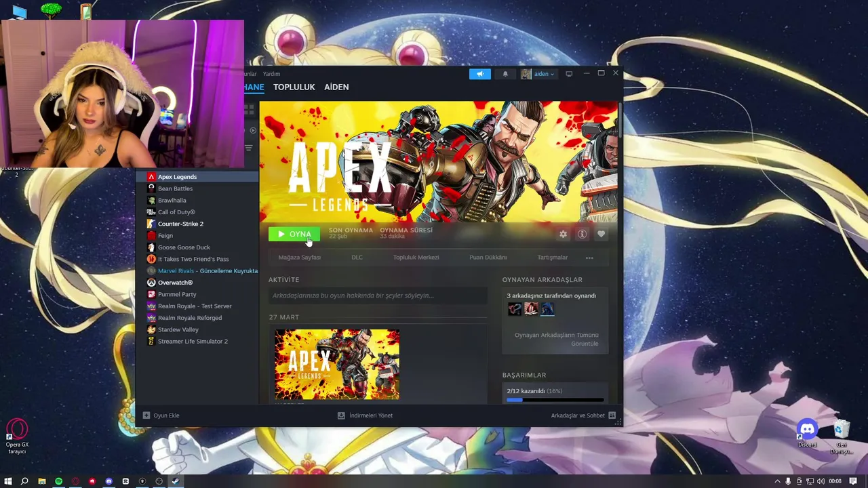868x488 pixels.
Task: Switch Steam to Big Picture mode icon
Action: [x=569, y=74]
